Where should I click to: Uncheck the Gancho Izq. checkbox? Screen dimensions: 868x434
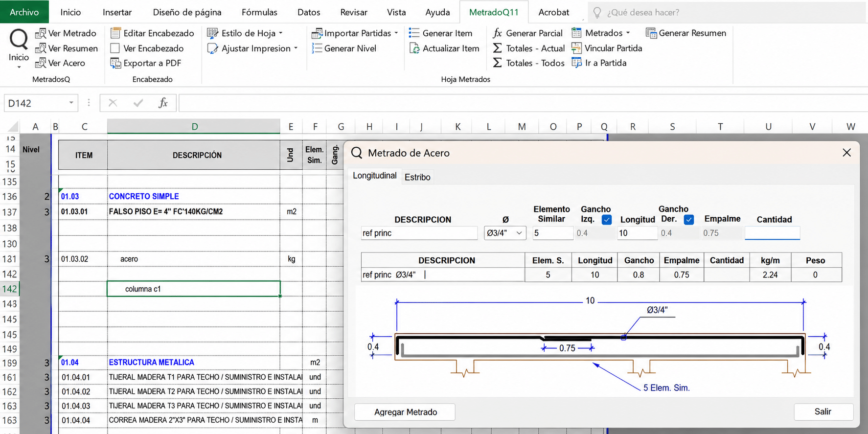click(607, 220)
